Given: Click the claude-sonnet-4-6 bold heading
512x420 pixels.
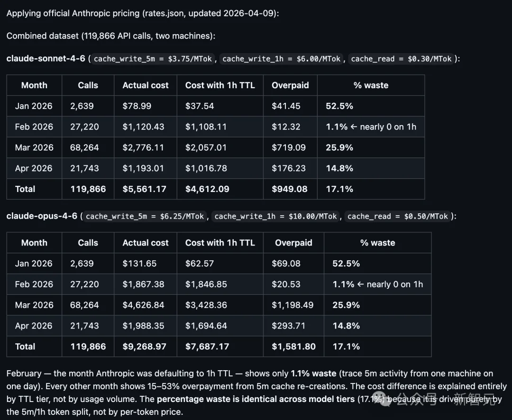Looking at the screenshot, I should pos(46,58).
